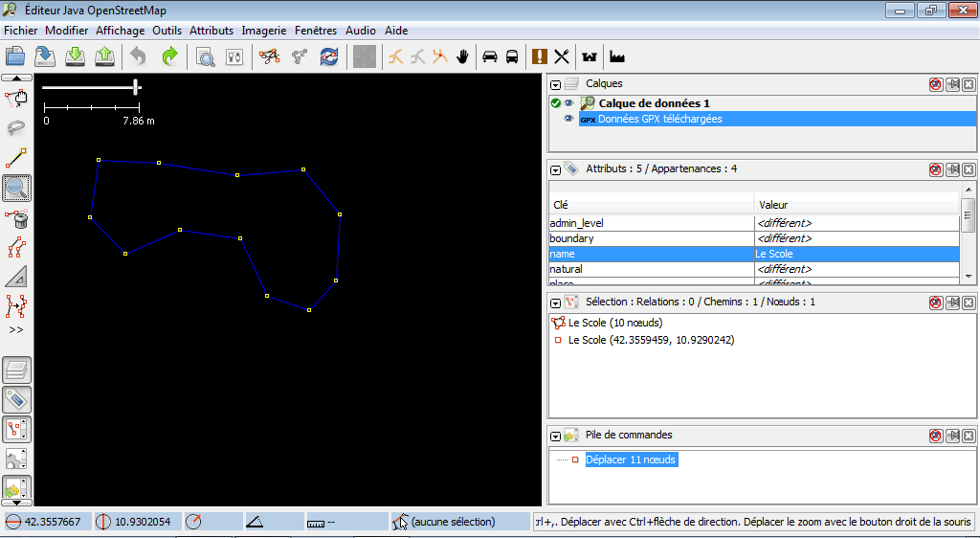Choose the delete tool with trash can
Screen dimensions: 980x538
pos(16,219)
